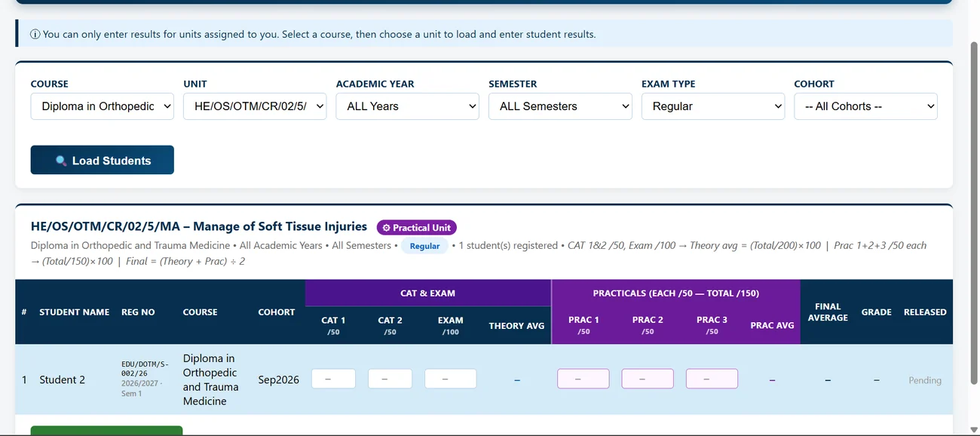Click the PRACTICALS group header
The width and height of the screenshot is (980, 436).
pos(675,293)
